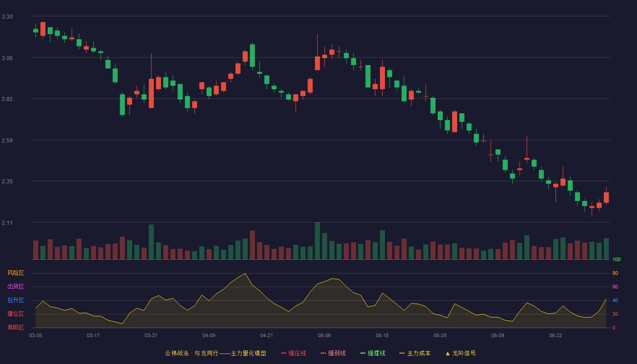Select the first green candlestick on 03-05
Screen dimensions: 637x364
pyautogui.click(x=35, y=30)
